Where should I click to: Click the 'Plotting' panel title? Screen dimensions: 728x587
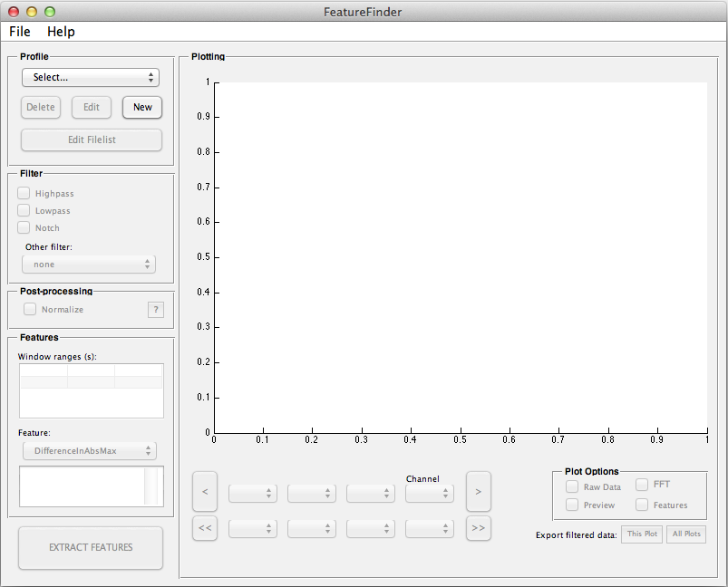click(x=208, y=56)
